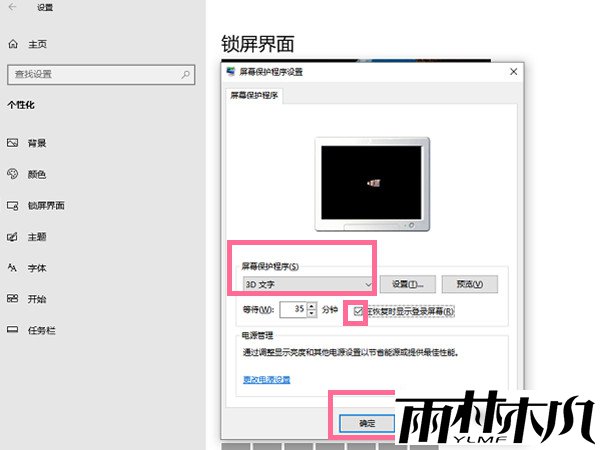Click the screen saver dialog title icon
The height and width of the screenshot is (450, 600).
pos(231,72)
